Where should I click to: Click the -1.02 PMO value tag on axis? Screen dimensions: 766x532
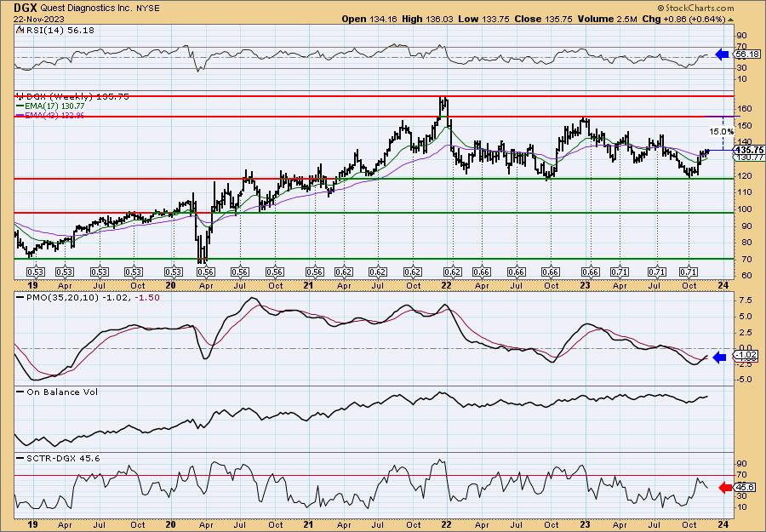(747, 355)
